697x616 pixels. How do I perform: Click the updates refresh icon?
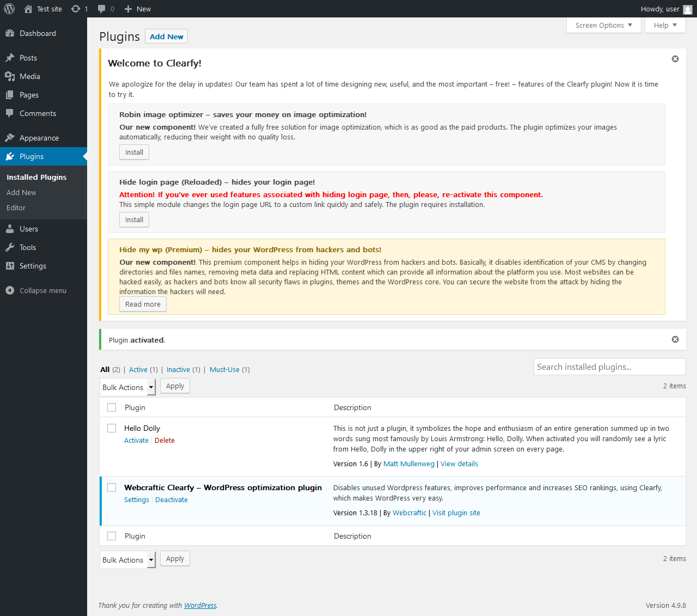76,9
